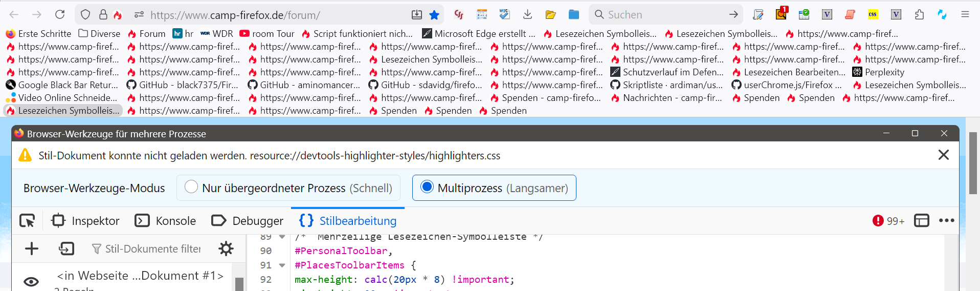Screen dimensions: 980x291
Task: Toggle the blue bookmark star
Action: (434, 15)
